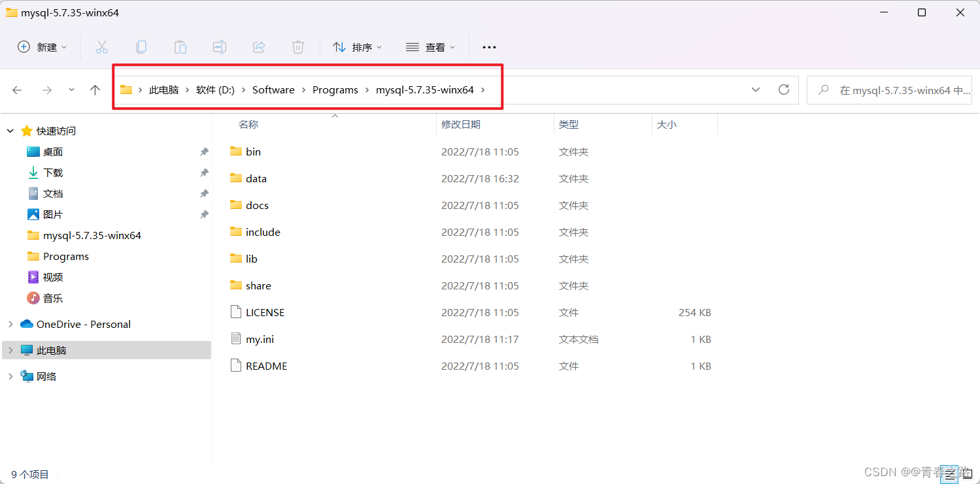Select Software in address breadcrumb
Image resolution: width=980 pixels, height=484 pixels.
click(x=273, y=90)
